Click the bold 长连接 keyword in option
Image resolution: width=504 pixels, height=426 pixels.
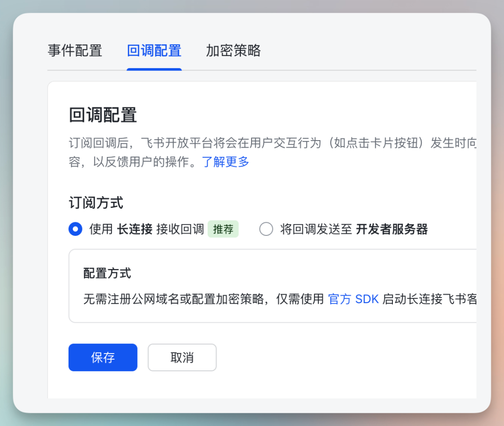pos(134,229)
